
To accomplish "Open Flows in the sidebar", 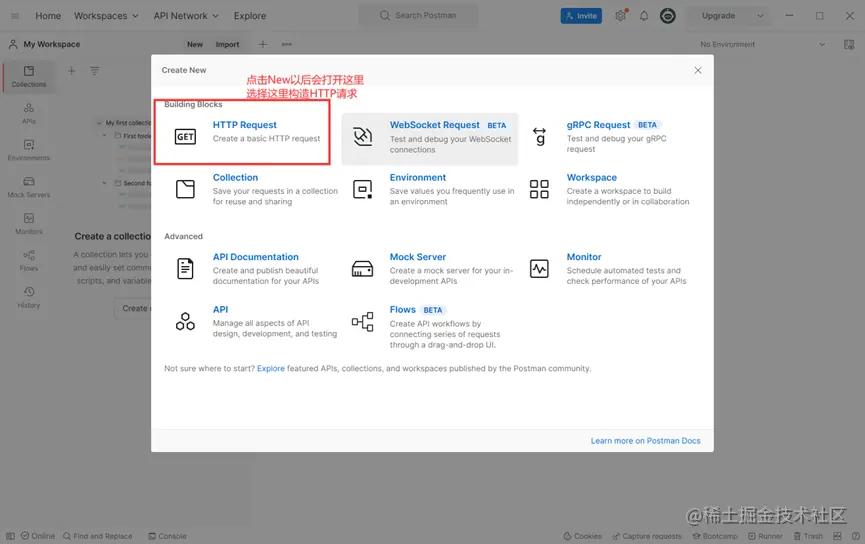I will [x=29, y=260].
